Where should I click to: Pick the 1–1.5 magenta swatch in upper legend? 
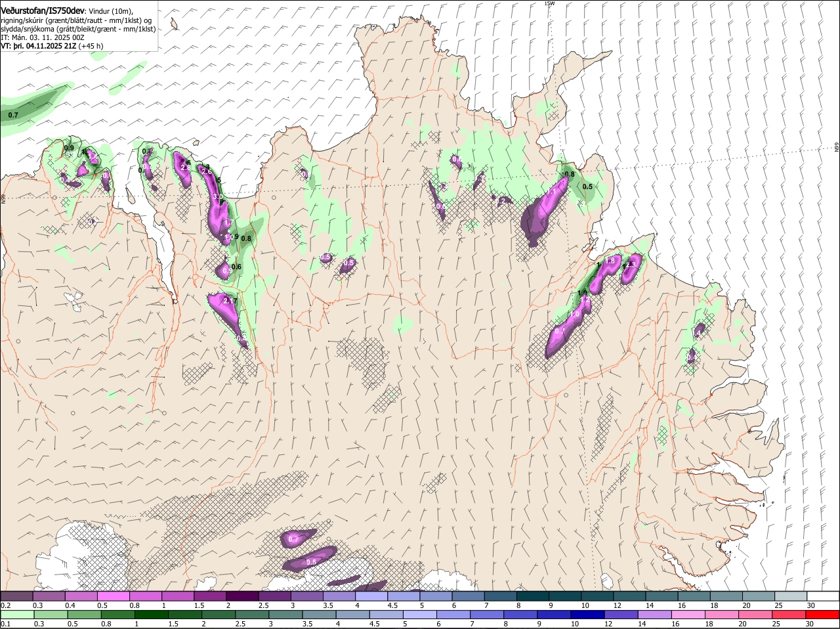(177, 596)
